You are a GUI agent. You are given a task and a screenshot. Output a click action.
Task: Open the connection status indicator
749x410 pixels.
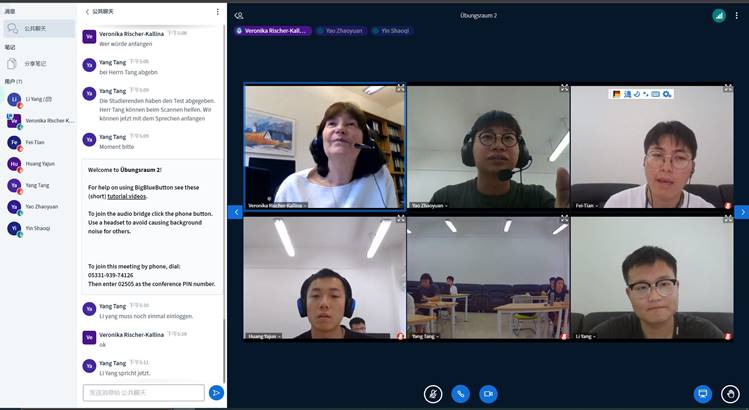(x=718, y=16)
